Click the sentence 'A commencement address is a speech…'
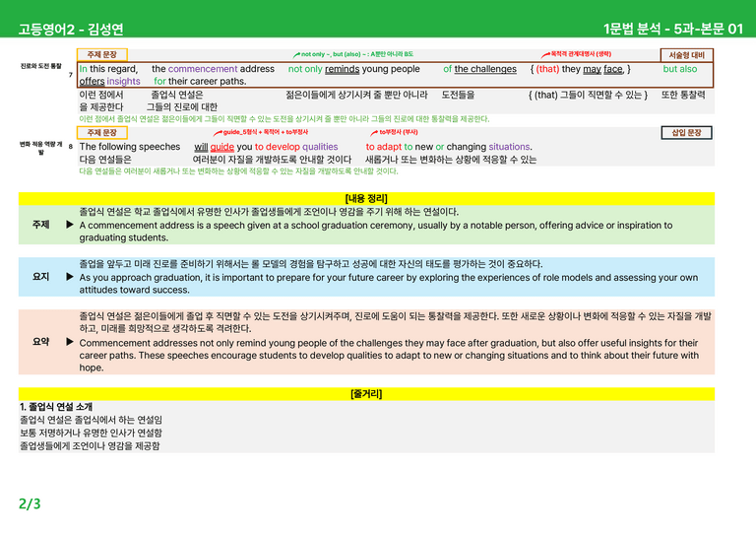Image resolution: width=756 pixels, height=535 pixels. point(376,232)
